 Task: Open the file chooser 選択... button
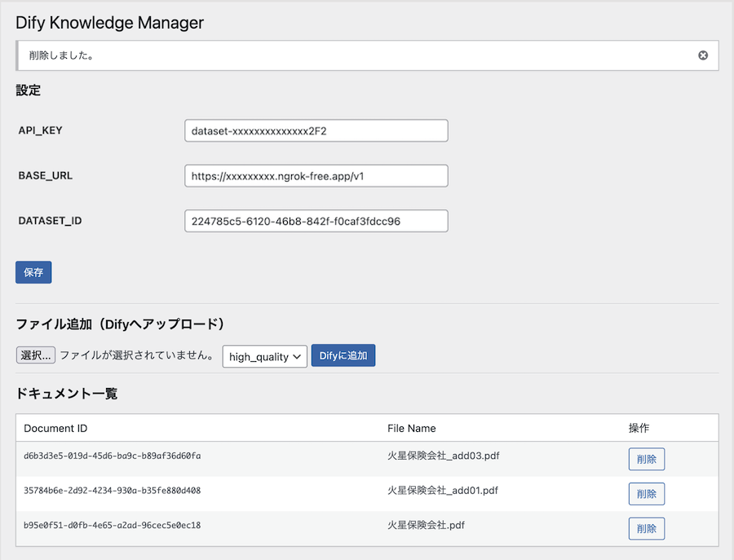tap(36, 355)
